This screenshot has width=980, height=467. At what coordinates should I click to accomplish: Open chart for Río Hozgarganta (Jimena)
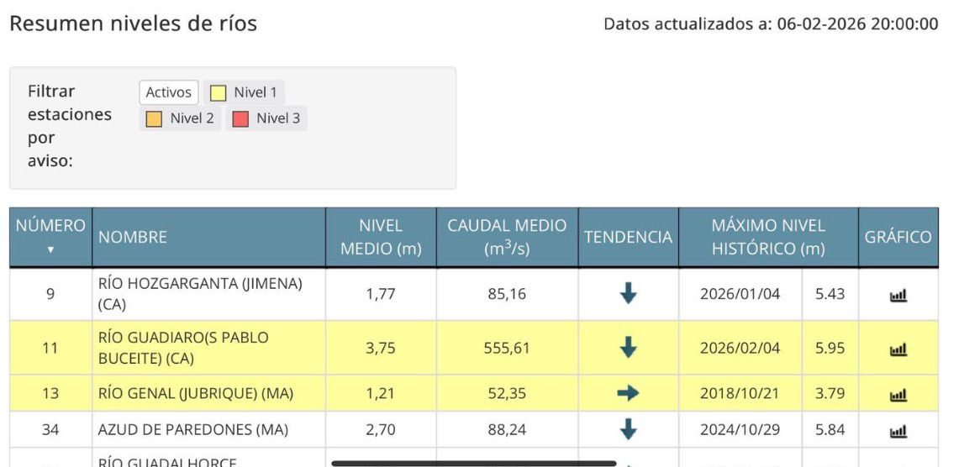[898, 296]
